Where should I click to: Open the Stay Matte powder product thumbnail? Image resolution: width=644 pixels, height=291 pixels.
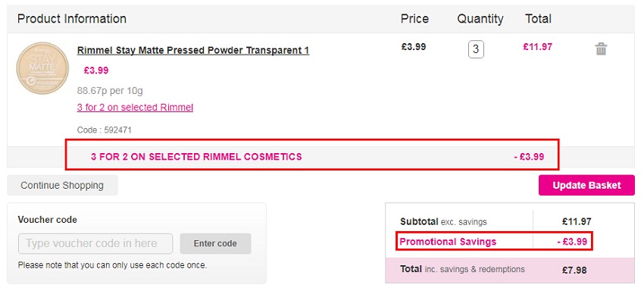pyautogui.click(x=42, y=68)
